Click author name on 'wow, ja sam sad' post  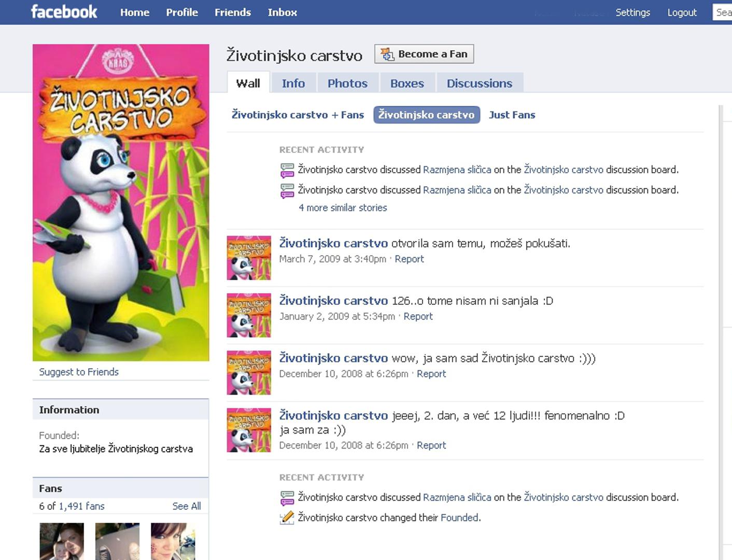333,358
